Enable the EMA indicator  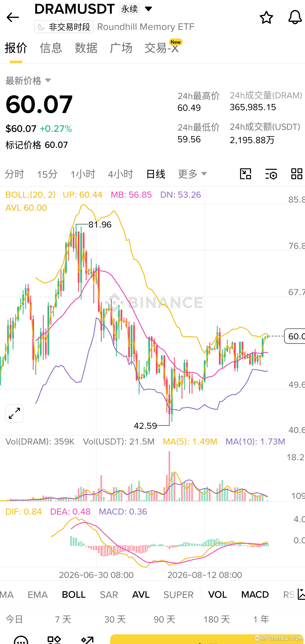tap(38, 595)
